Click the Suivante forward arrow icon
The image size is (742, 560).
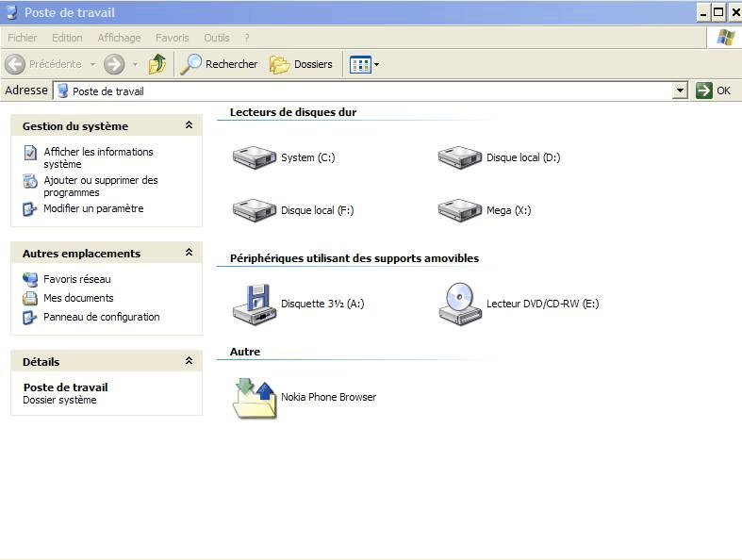click(x=114, y=64)
